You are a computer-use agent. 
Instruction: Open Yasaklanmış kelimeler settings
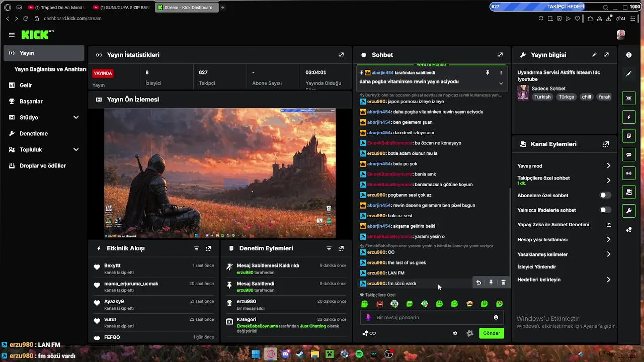pos(565,254)
